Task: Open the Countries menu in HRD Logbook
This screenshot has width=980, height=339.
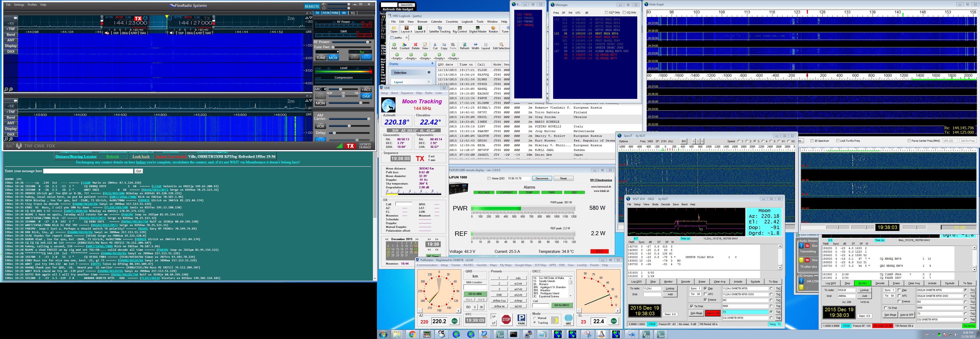Action: [x=452, y=22]
